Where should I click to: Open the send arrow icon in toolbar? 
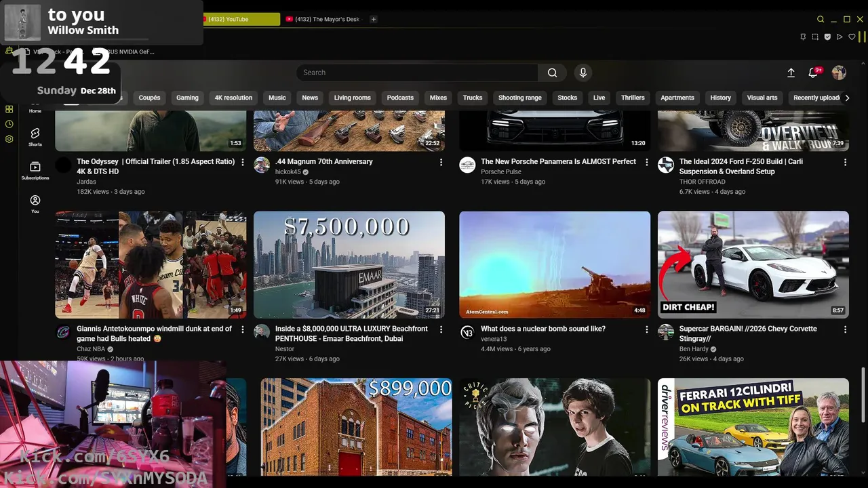coord(840,37)
